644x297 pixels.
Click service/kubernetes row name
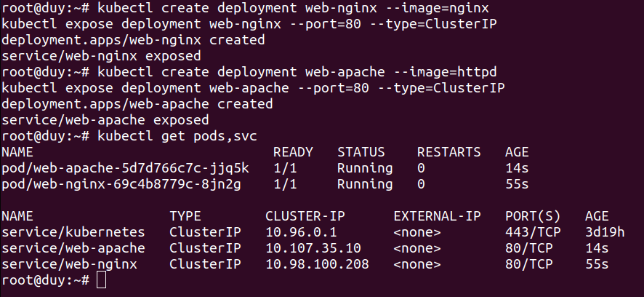pyautogui.click(x=73, y=232)
